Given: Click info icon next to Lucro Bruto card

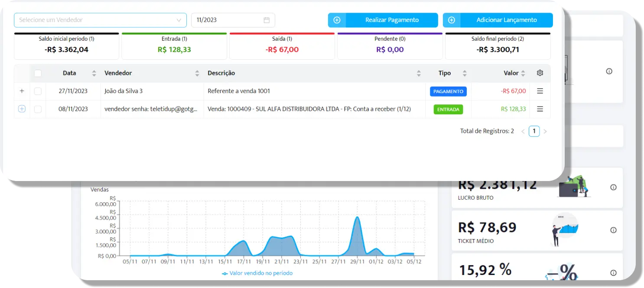Looking at the screenshot, I should (x=613, y=187).
